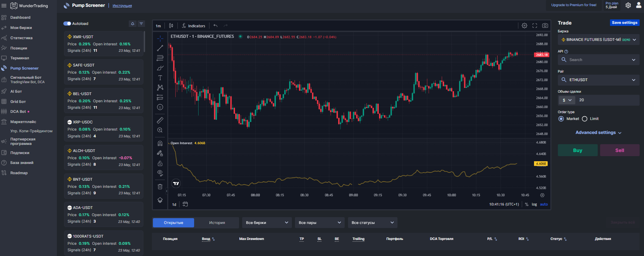Screen dimensions: 644x256
Task: Switch to the Открытые tab
Action: click(x=173, y=223)
